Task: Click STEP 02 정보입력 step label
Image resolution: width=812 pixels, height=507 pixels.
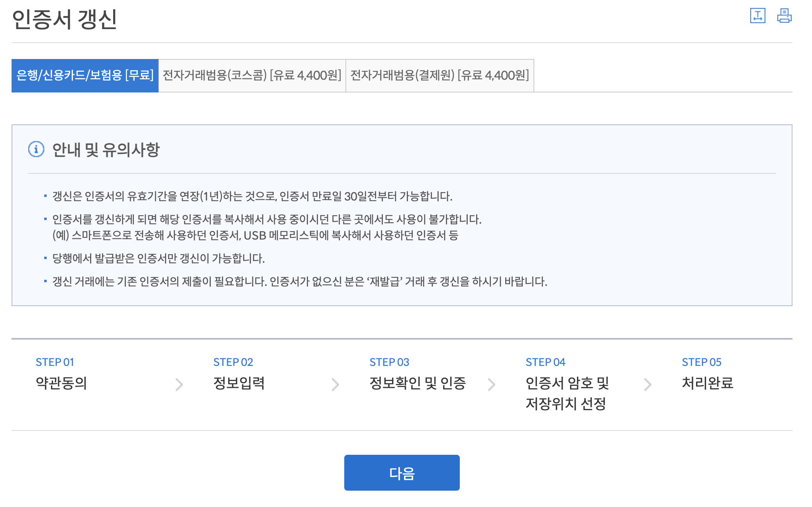Action: [x=239, y=383]
